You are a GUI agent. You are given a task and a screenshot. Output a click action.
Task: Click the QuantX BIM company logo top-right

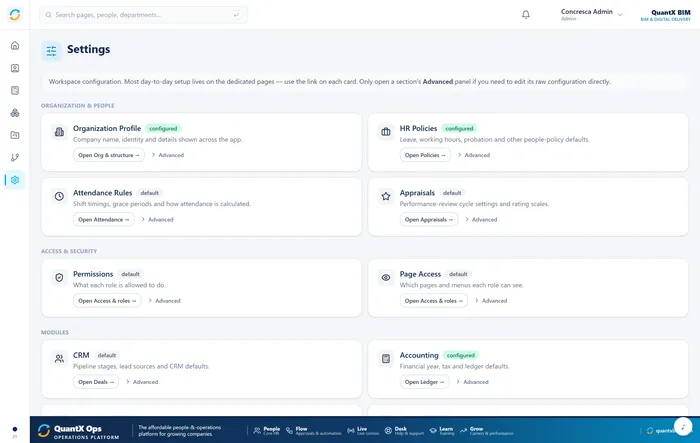point(666,15)
